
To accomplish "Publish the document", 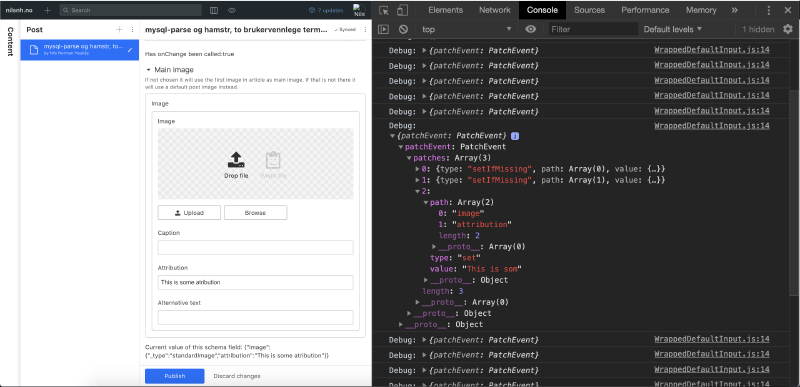I will (174, 376).
